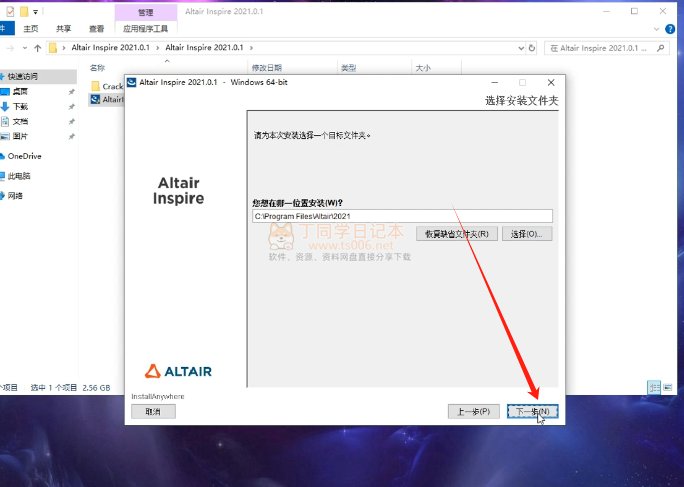The height and width of the screenshot is (487, 684).
Task: Maximize the Explorer window
Action: [634, 11]
